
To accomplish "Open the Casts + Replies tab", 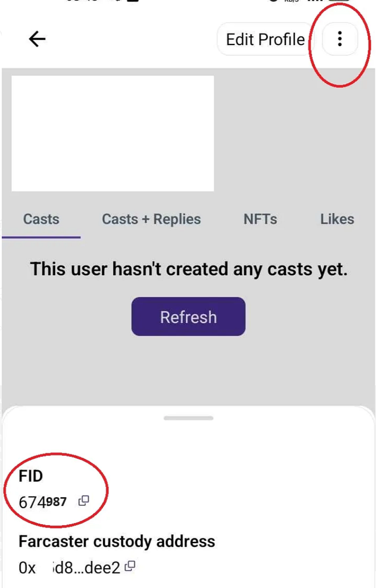I will pos(151,219).
